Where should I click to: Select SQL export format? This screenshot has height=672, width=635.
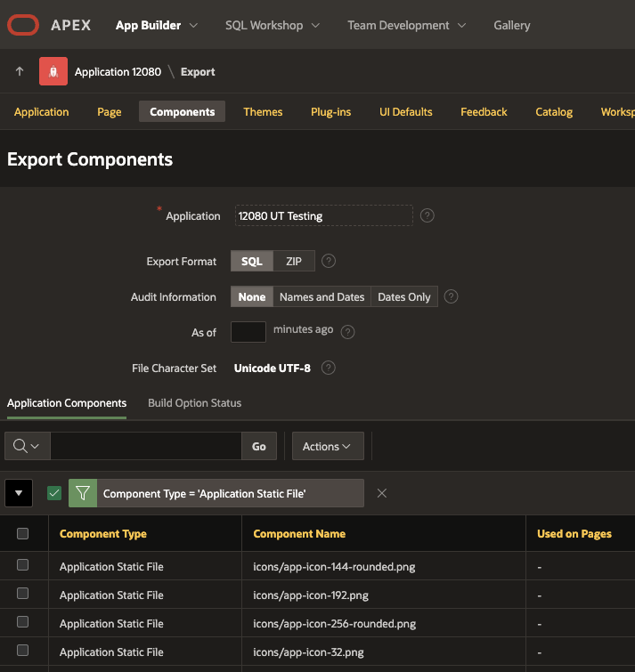252,261
